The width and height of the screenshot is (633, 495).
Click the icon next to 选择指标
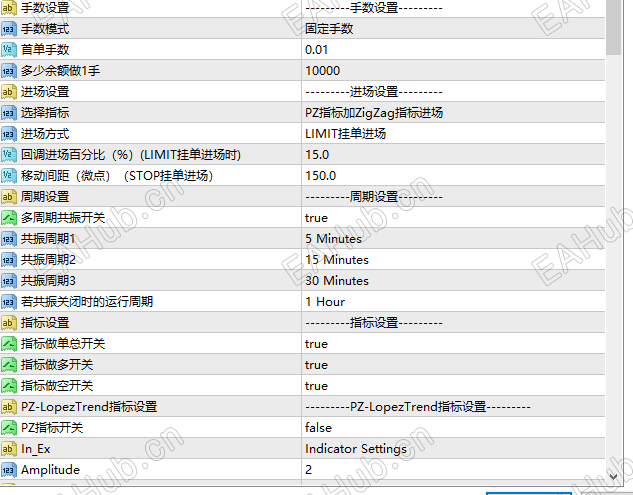(x=8, y=113)
